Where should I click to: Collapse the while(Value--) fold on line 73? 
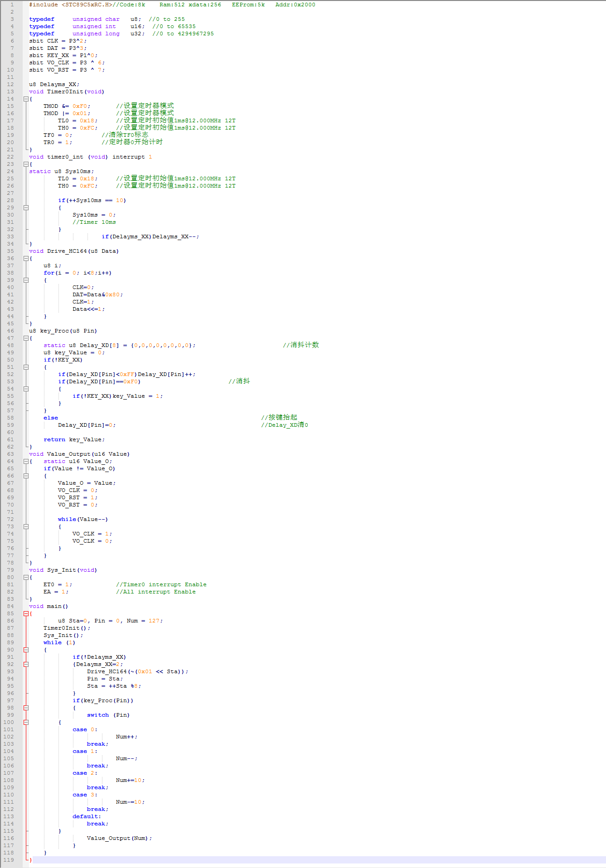pyautogui.click(x=26, y=526)
